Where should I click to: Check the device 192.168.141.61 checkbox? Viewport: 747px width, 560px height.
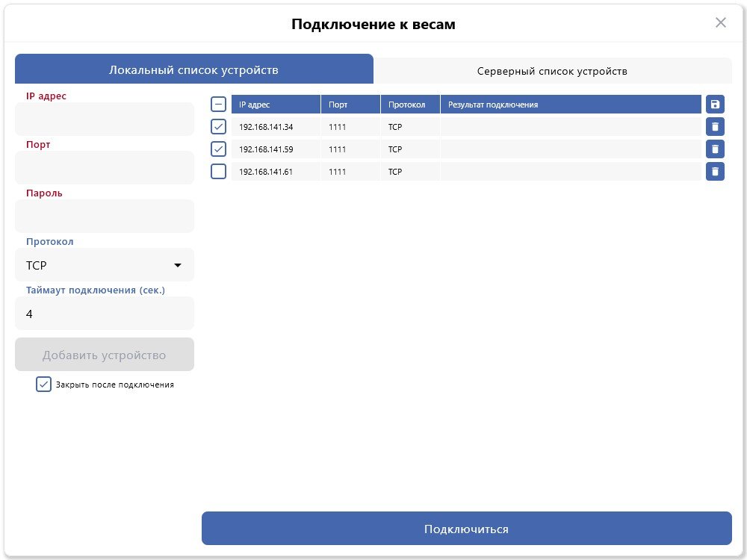218,172
